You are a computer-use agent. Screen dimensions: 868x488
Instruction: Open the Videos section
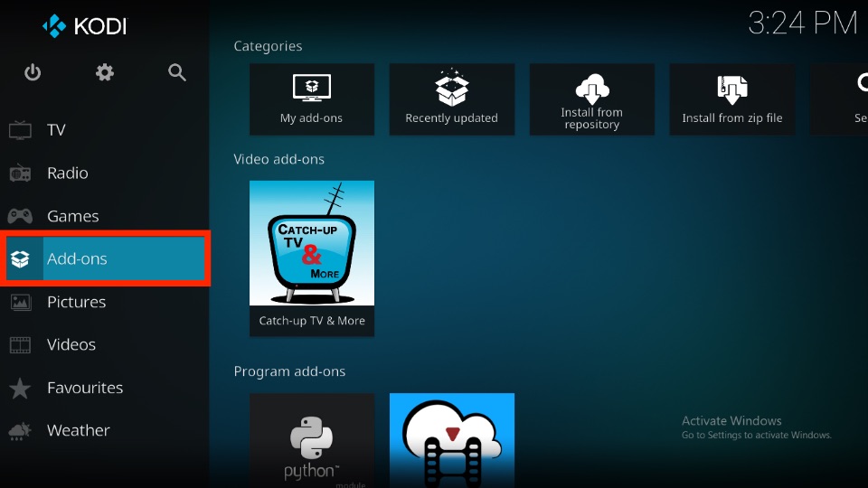[105, 344]
